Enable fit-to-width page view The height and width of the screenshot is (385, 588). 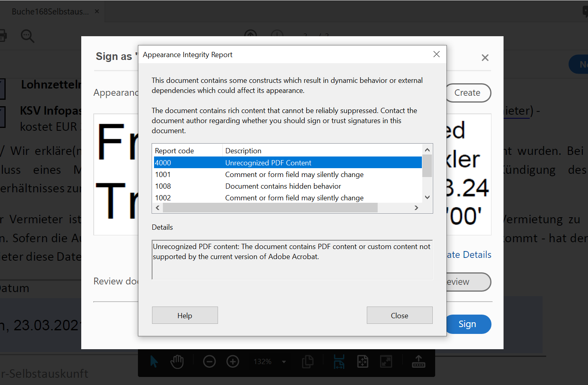339,361
